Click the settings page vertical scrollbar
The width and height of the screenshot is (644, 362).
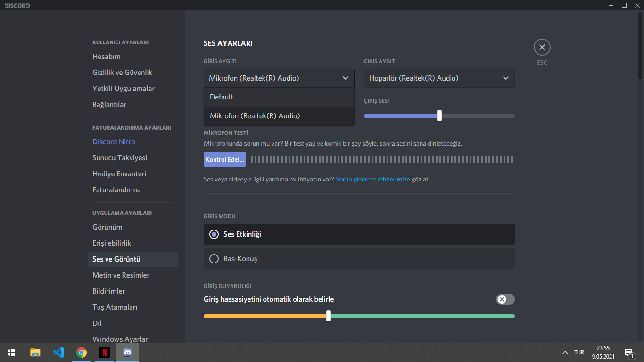tap(640, 45)
